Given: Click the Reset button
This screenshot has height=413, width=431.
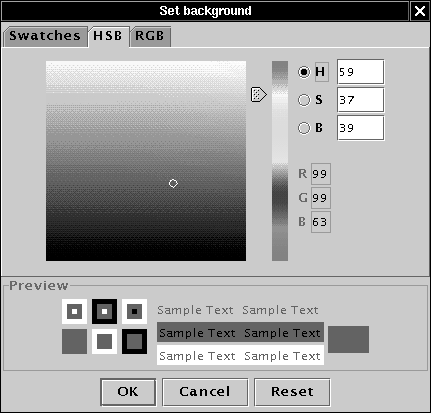Looking at the screenshot, I should (x=292, y=392).
